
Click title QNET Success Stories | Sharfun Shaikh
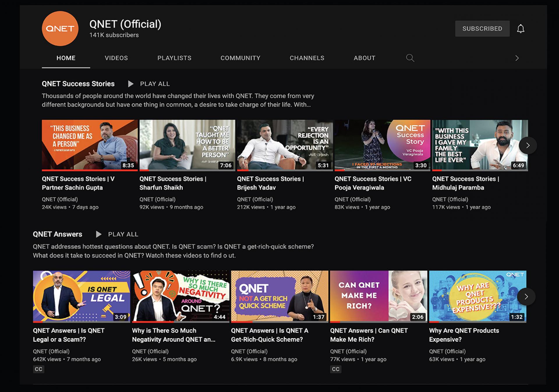tap(173, 183)
